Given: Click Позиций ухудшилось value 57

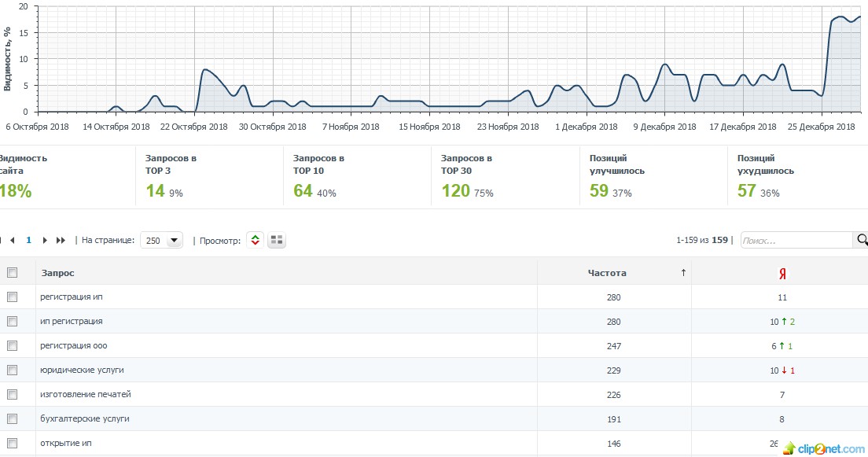Looking at the screenshot, I should click(x=747, y=190).
